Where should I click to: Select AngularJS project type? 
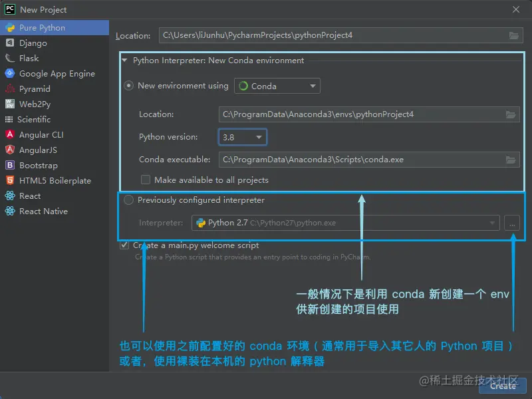[55, 150]
